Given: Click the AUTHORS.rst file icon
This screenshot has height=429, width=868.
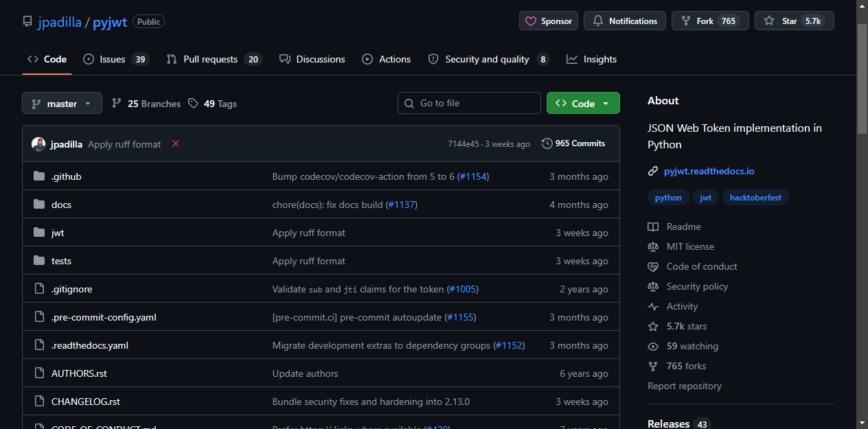Looking at the screenshot, I should 39,373.
